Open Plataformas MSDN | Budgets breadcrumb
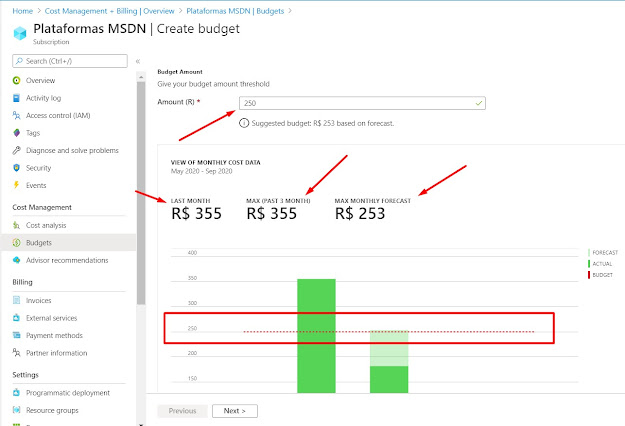The height and width of the screenshot is (426, 625). (235, 11)
